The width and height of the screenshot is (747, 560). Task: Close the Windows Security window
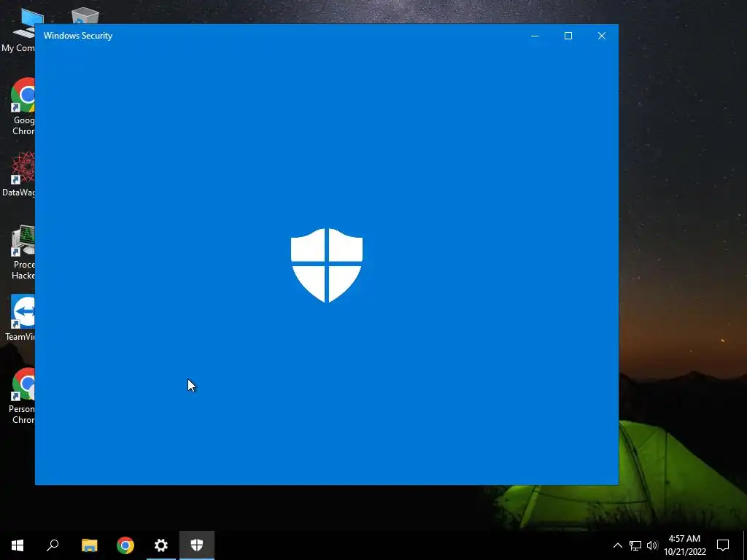pos(602,36)
